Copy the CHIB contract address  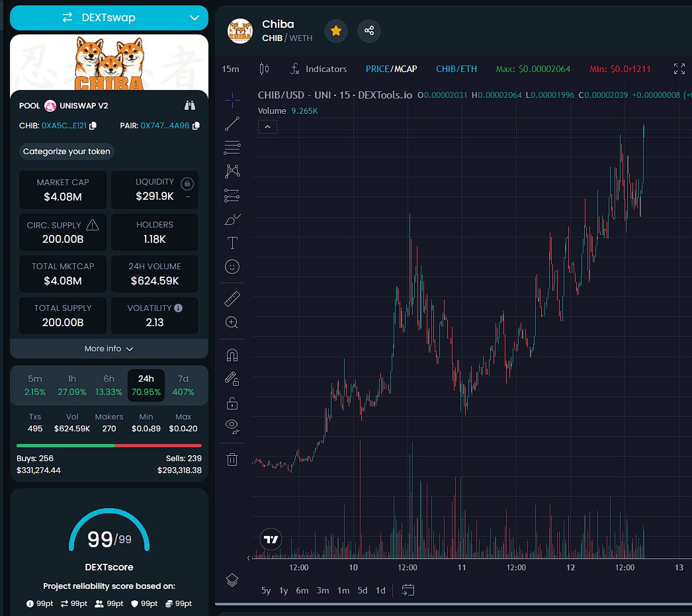93,126
